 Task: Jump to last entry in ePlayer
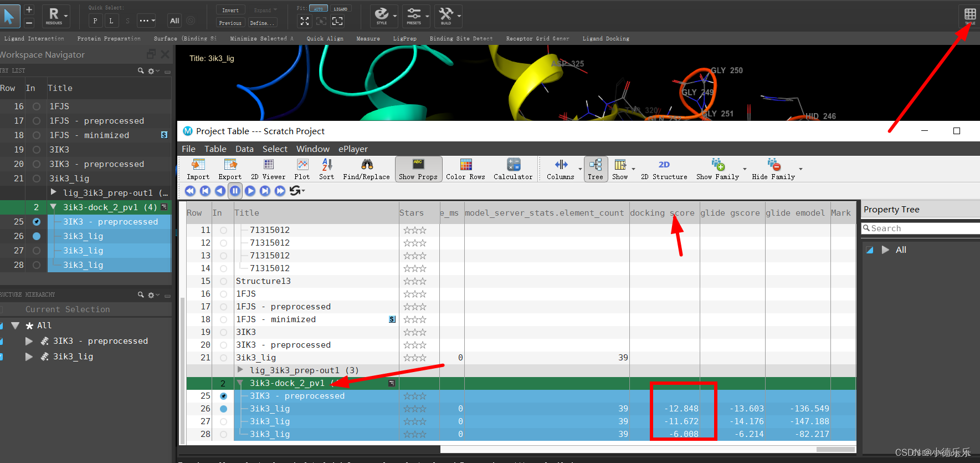coord(280,191)
